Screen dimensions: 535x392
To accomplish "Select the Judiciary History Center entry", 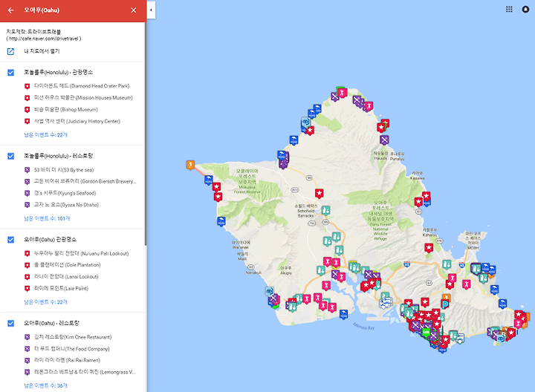I will [x=77, y=121].
